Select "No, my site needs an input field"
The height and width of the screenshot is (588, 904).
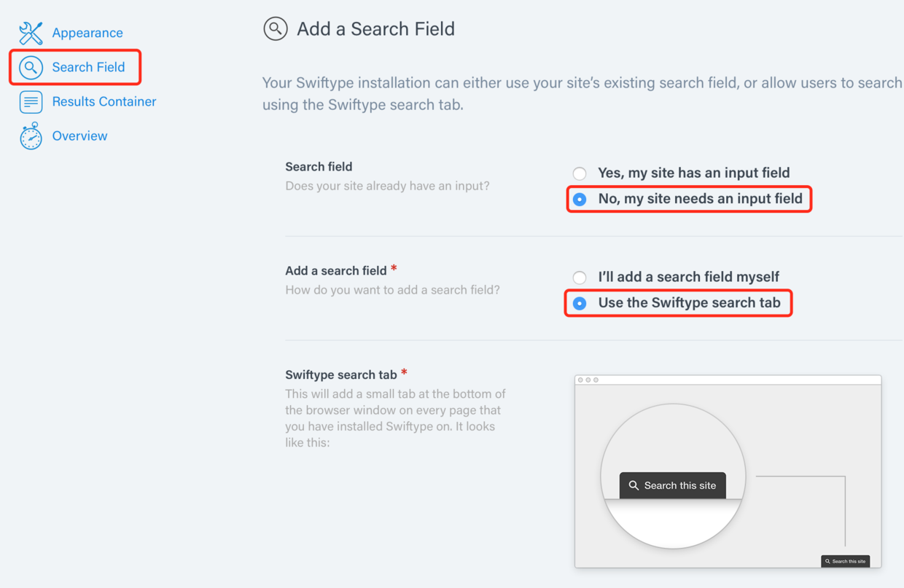[x=580, y=199]
